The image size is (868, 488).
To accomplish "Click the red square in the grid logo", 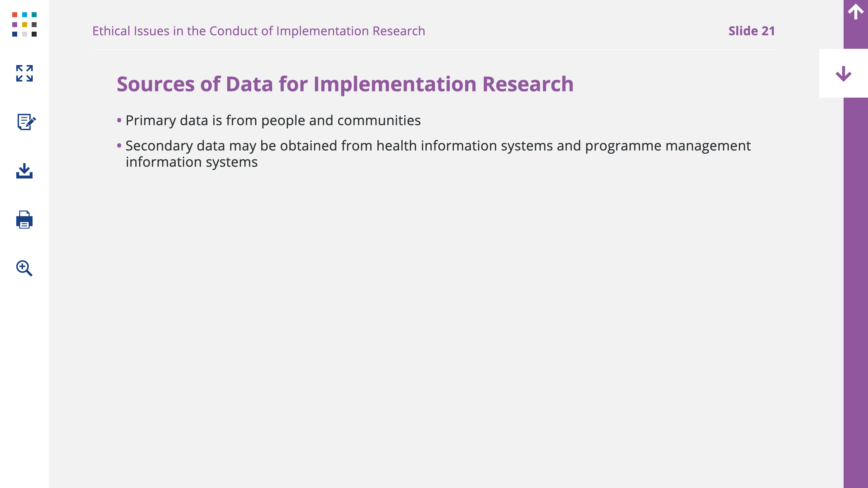I will point(14,14).
